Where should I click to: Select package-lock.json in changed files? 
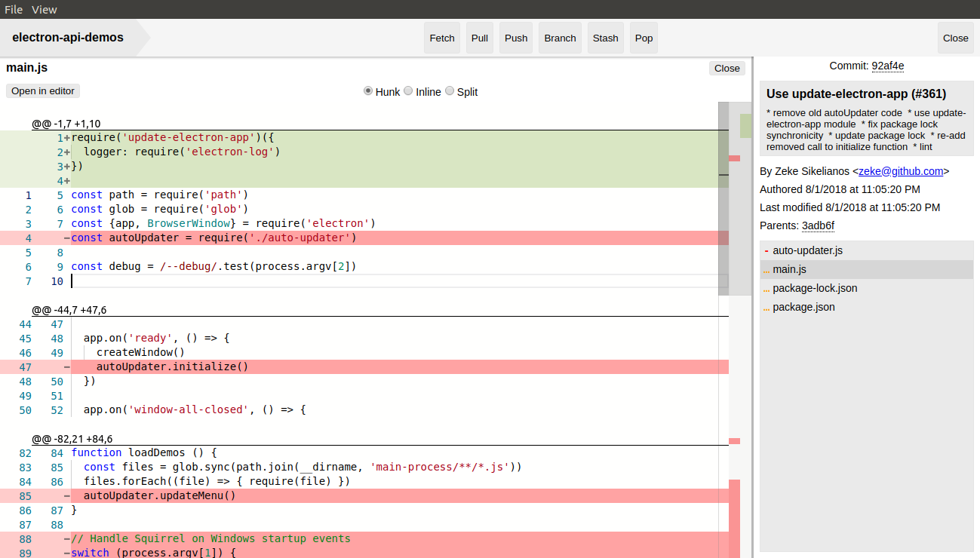(x=867, y=288)
